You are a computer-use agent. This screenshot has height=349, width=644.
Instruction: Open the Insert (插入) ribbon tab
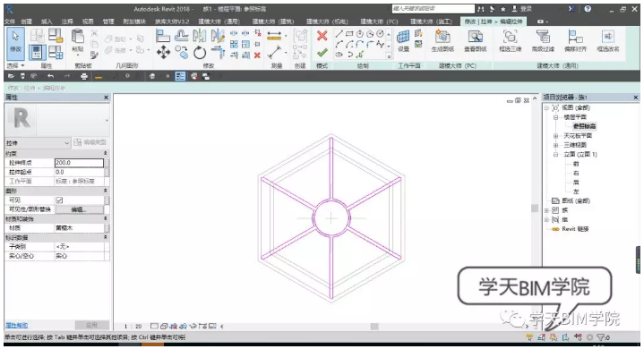[x=47, y=21]
